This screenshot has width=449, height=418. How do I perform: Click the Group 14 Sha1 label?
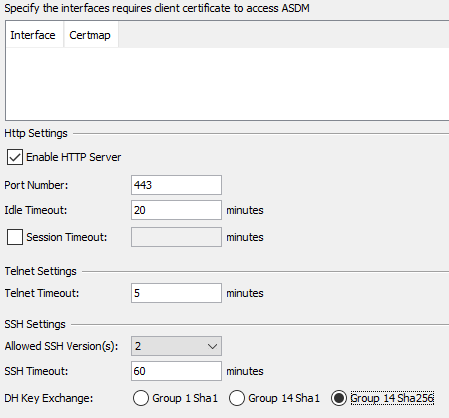284,398
